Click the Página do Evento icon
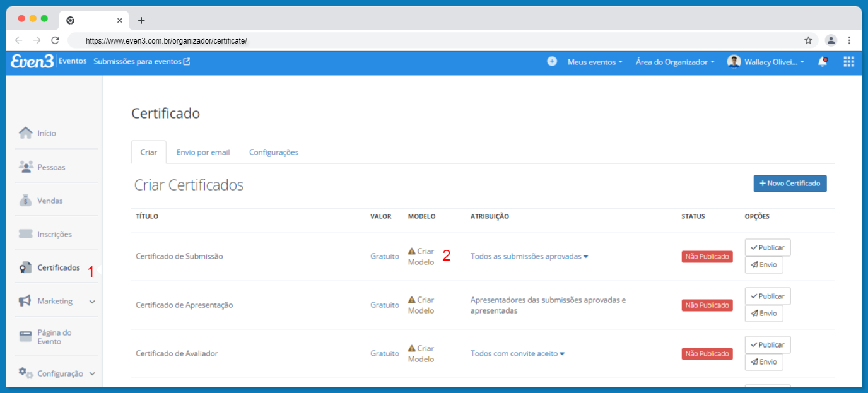Image resolution: width=868 pixels, height=393 pixels. pos(26,336)
